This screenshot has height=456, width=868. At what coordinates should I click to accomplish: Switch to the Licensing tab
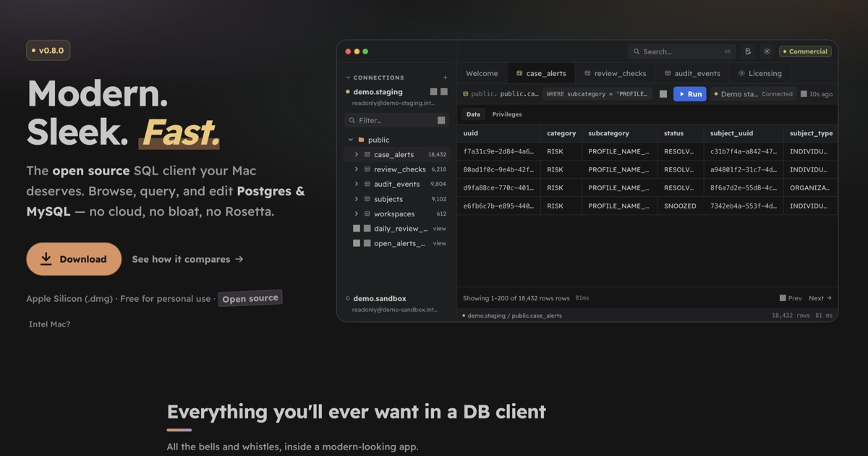[760, 73]
